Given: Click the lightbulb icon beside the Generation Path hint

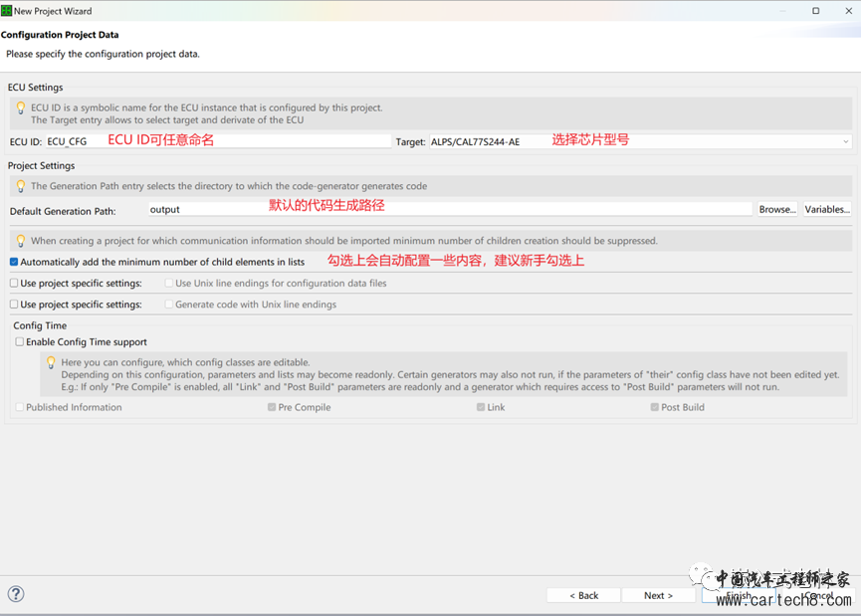Looking at the screenshot, I should pyautogui.click(x=20, y=186).
